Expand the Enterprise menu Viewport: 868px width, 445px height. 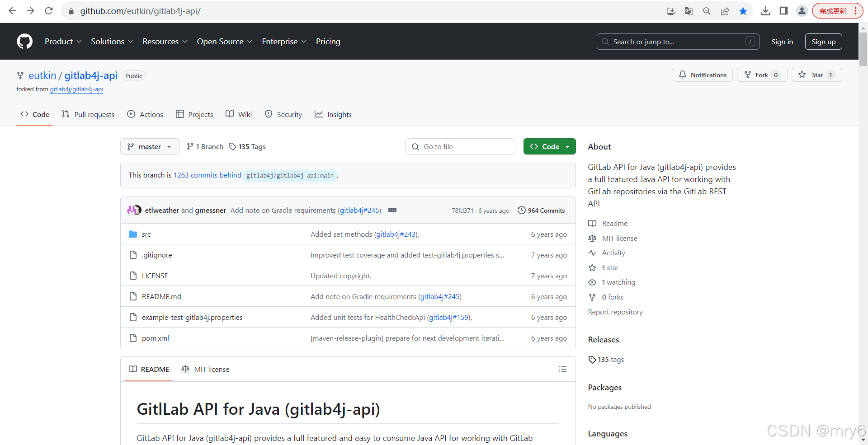284,42
